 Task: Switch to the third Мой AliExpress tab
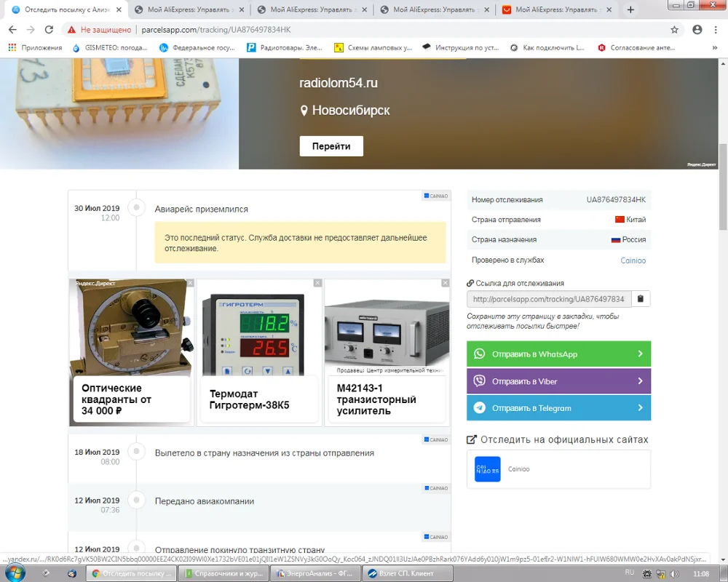tap(434, 9)
